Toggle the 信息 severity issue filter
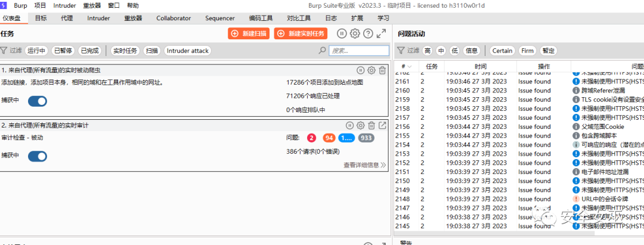 (472, 51)
